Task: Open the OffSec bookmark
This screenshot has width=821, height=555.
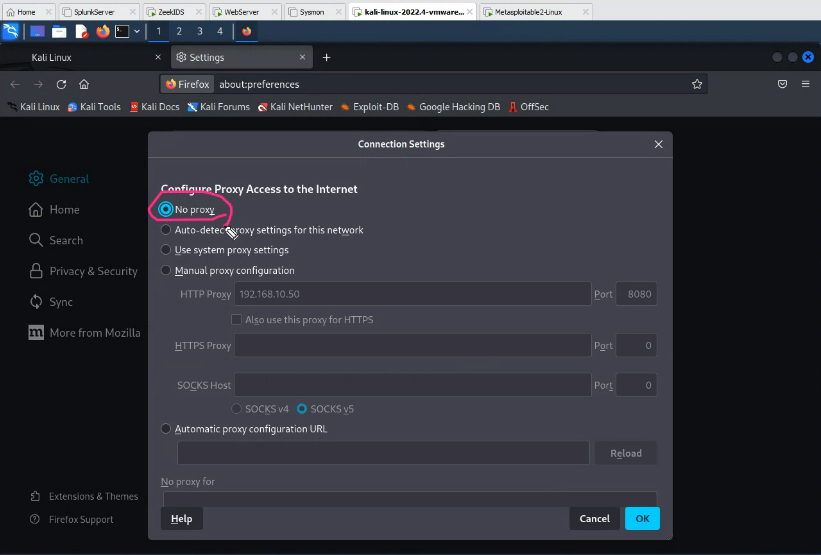Action: (529, 107)
